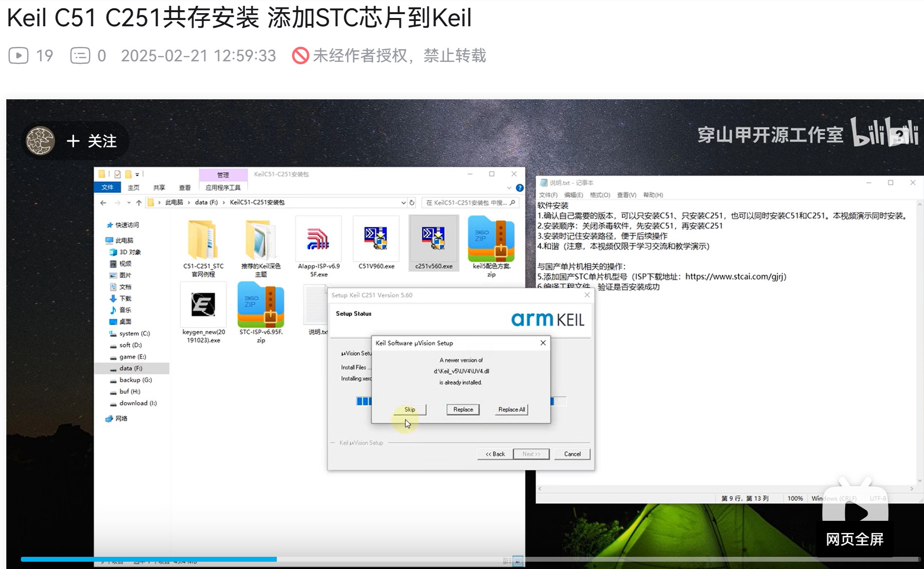Viewport: 924px width, 569px height.
Task: Select Quick access in the sidebar
Action: [x=123, y=225]
